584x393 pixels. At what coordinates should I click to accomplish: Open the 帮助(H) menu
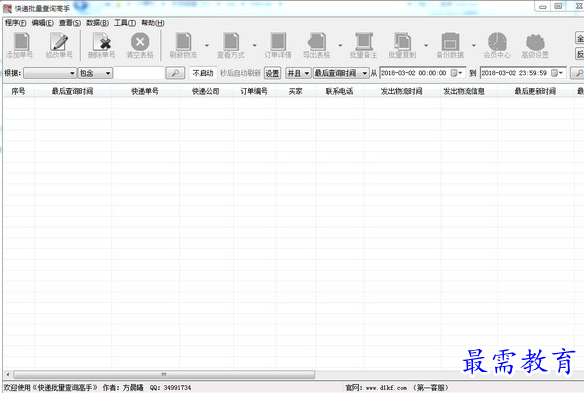[153, 23]
